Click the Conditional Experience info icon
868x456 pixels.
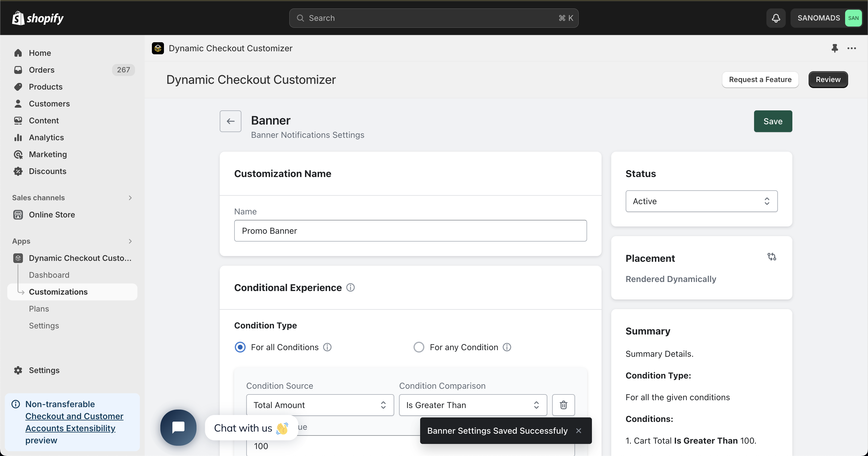click(351, 288)
